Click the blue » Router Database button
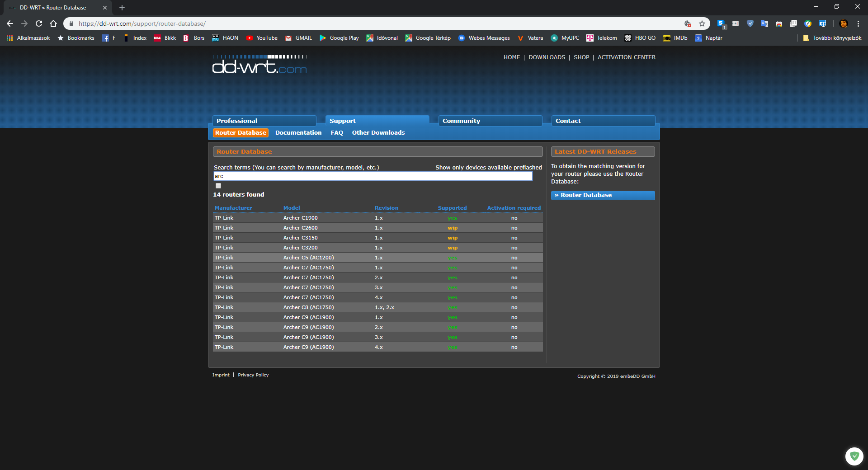This screenshot has height=470, width=868. tap(603, 195)
